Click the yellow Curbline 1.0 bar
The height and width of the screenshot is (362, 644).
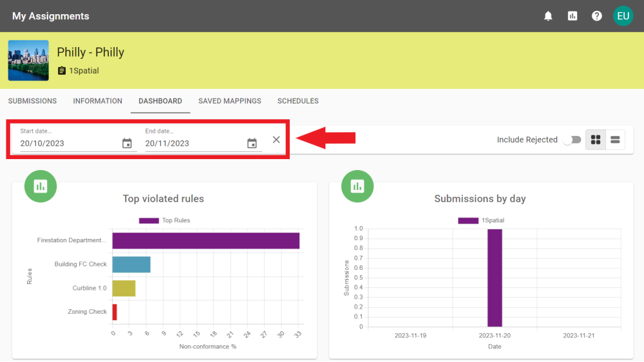(x=124, y=289)
